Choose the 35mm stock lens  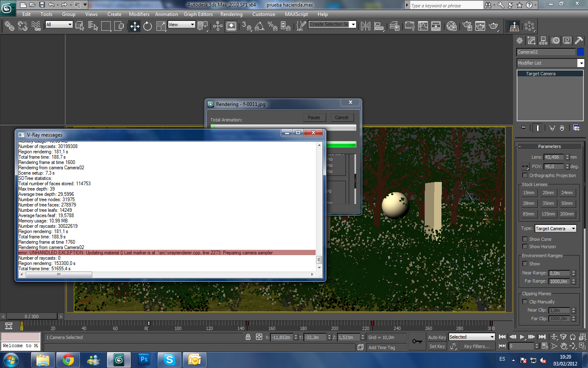click(548, 203)
